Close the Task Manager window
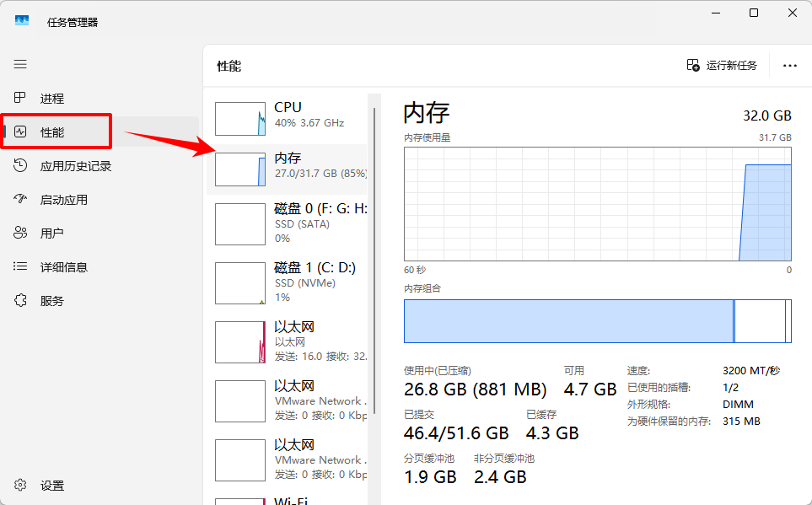812x505 pixels. point(793,13)
